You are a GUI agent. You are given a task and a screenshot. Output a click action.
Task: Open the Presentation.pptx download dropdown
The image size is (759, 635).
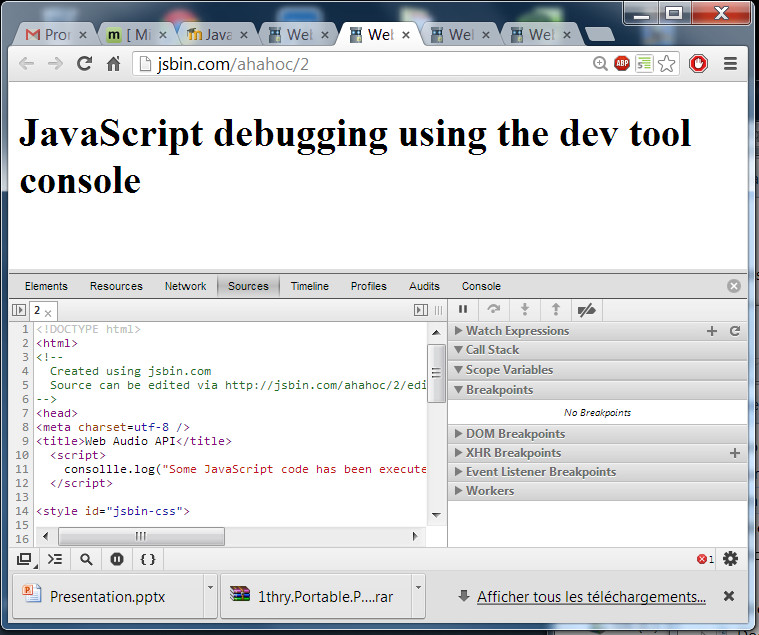pos(210,596)
